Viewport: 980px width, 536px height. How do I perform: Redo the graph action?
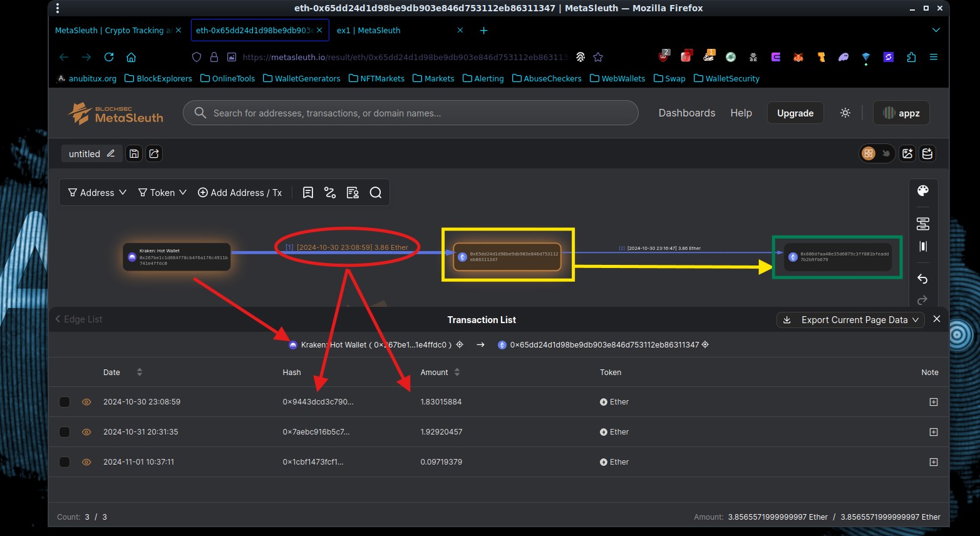pyautogui.click(x=922, y=301)
